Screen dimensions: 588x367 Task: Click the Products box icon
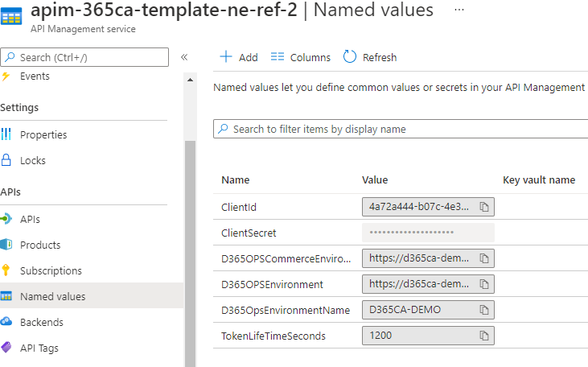pos(6,245)
